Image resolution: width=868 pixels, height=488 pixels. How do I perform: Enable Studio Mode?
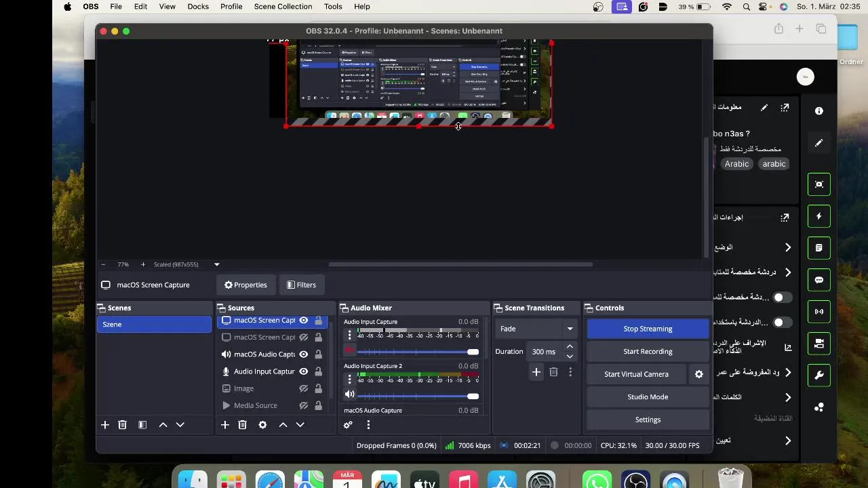point(648,397)
